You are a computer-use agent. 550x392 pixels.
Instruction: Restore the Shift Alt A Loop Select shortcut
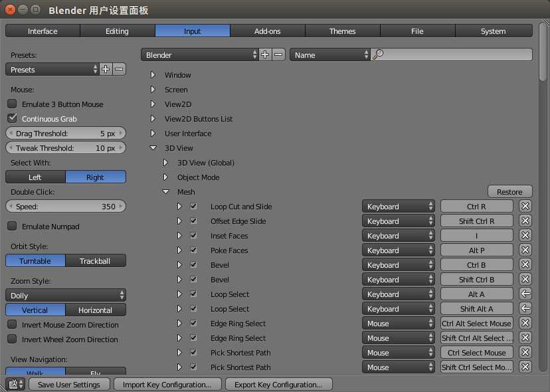[525, 309]
